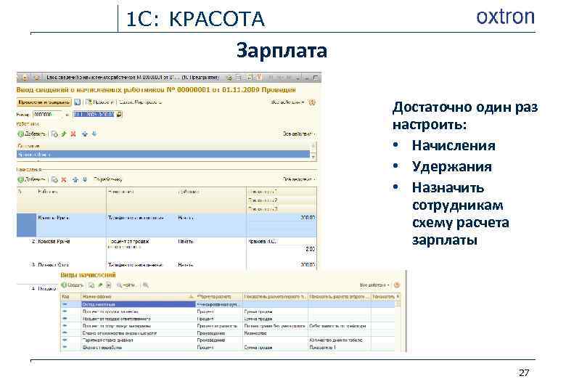Click move up arrow in Начисления toolbar
Screen dimensions: 566x392
[75, 179]
